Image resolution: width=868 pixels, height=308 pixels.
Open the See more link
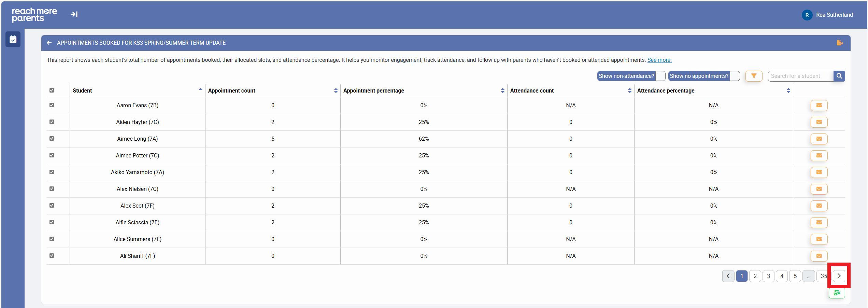659,60
